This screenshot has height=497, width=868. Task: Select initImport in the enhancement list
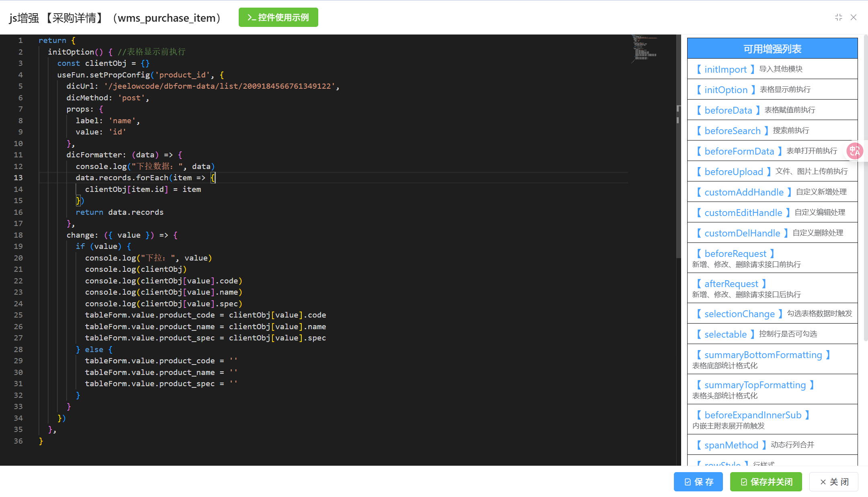tap(725, 69)
